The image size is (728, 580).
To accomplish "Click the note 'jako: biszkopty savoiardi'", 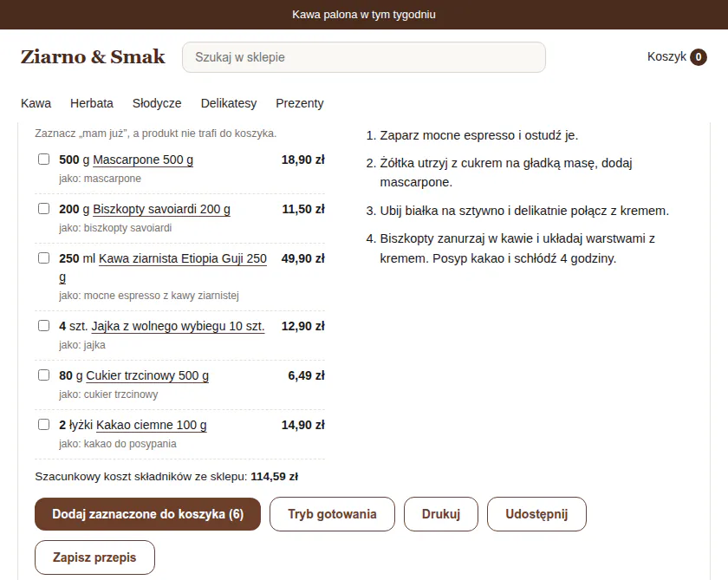I will [115, 228].
